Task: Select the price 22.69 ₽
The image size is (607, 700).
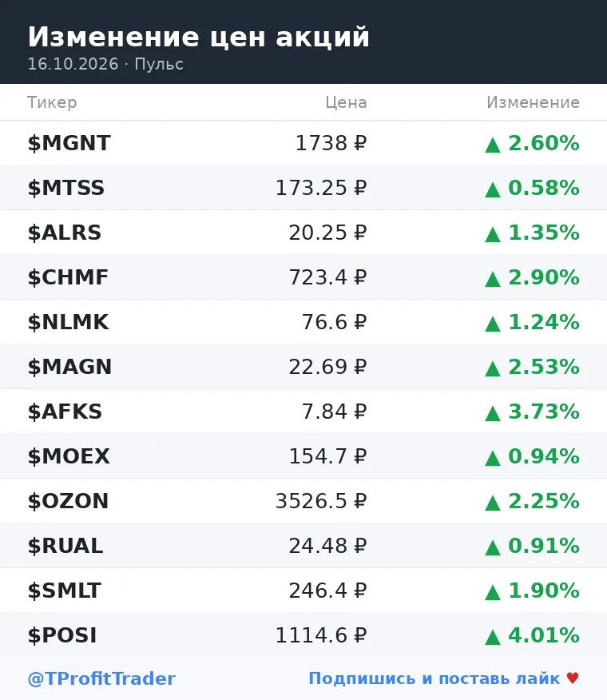Action: point(328,367)
